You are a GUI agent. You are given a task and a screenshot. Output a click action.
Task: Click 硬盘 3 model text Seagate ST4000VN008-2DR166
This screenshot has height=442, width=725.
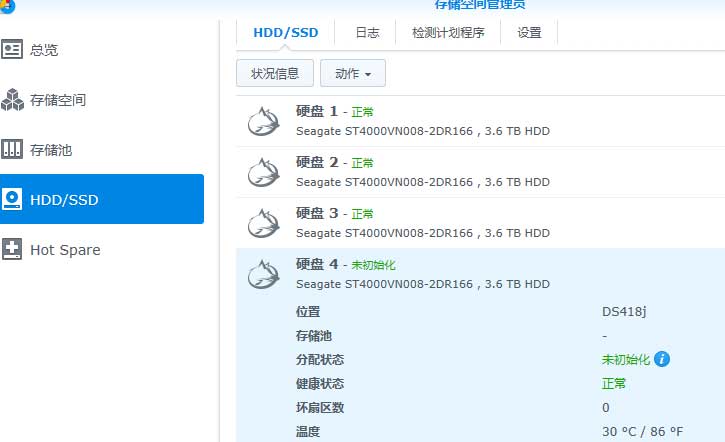pos(385,233)
